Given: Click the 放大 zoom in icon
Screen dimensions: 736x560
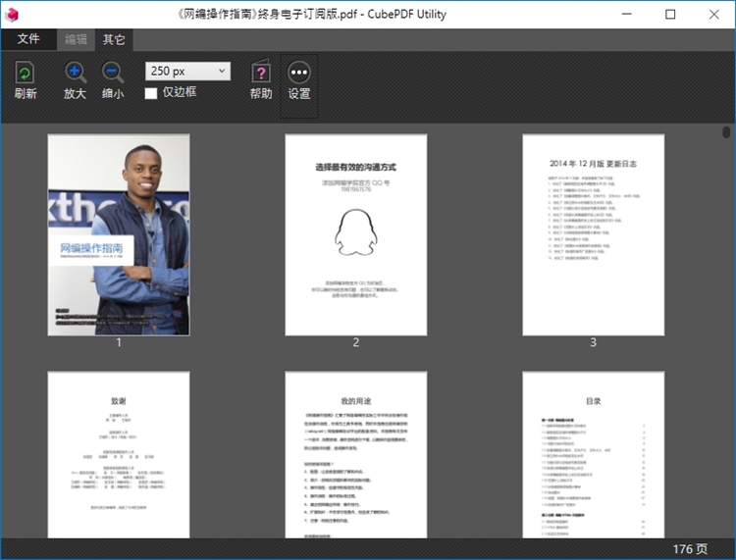Looking at the screenshot, I should (x=76, y=74).
